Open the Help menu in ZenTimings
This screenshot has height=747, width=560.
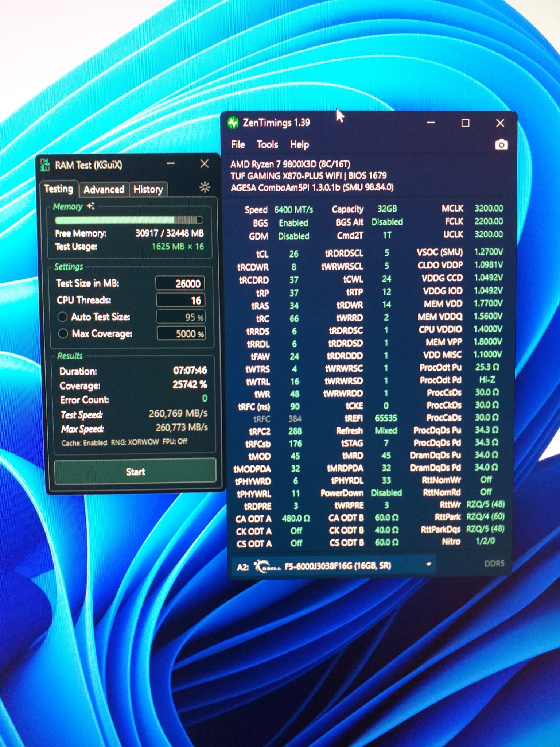click(x=299, y=144)
